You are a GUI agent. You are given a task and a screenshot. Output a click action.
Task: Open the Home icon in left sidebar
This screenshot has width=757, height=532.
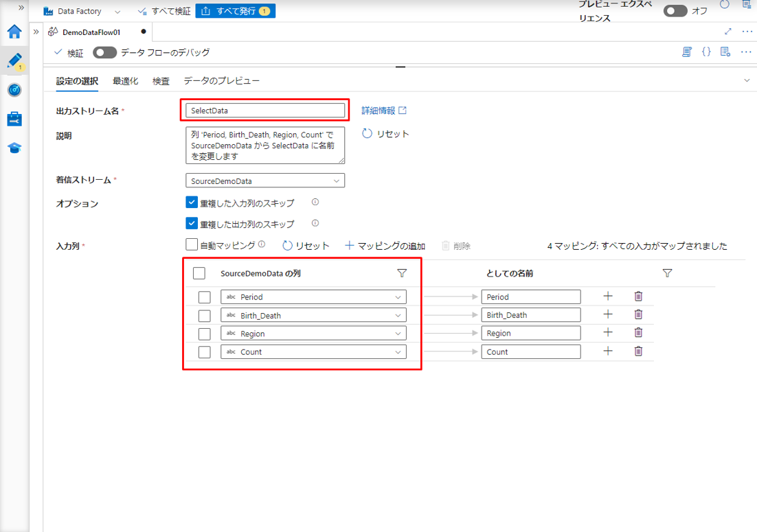click(x=14, y=32)
